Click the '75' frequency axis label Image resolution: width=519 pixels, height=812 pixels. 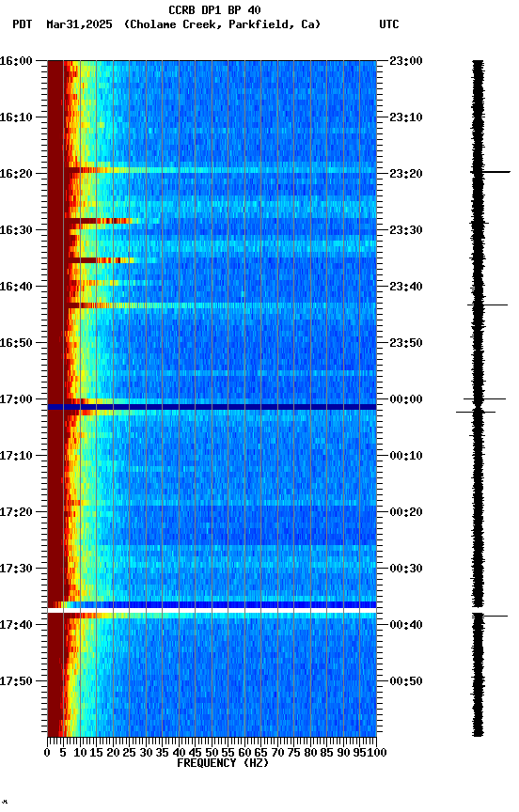click(x=293, y=753)
